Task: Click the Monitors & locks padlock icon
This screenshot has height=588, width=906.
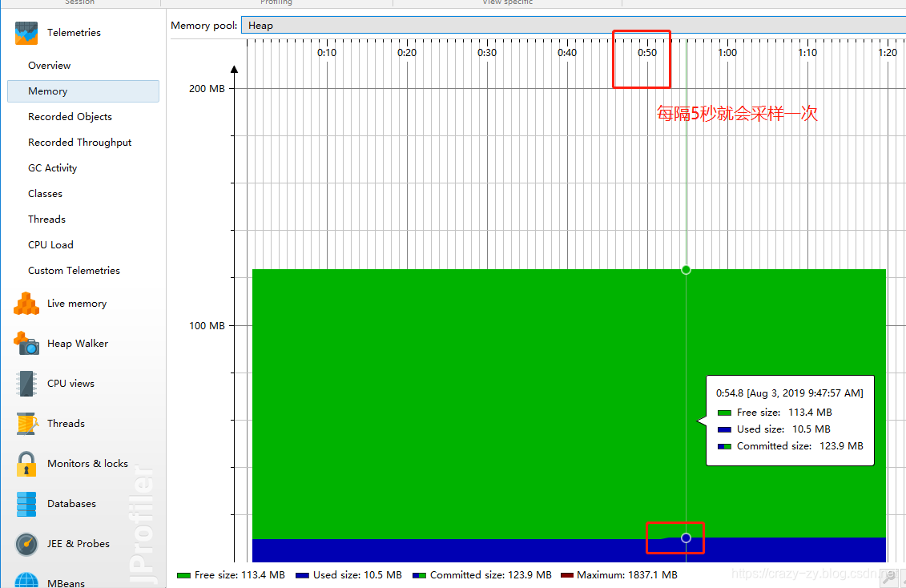Action: (x=26, y=464)
